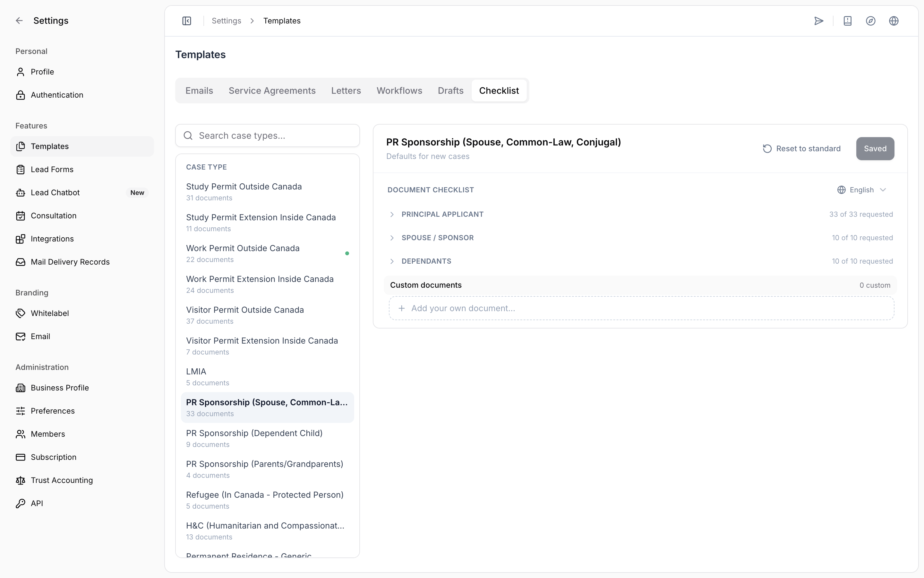Select Study Permit Outside Canada case type
The height and width of the screenshot is (578, 924).
[267, 192]
